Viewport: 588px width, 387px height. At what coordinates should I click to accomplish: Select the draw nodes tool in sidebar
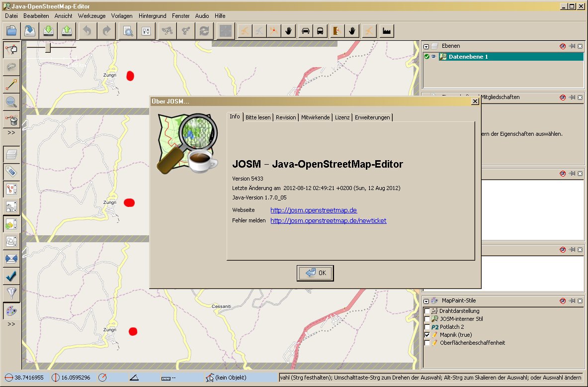[11, 85]
